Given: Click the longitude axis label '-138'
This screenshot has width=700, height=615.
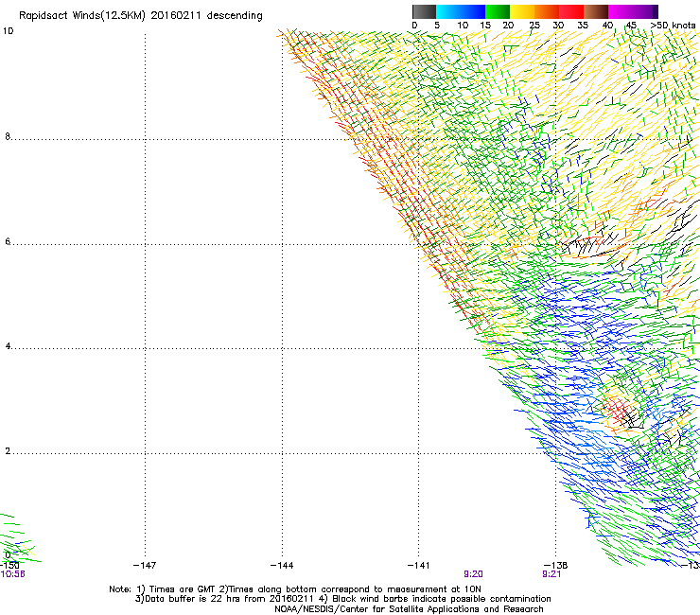Looking at the screenshot, I should click(555, 566).
